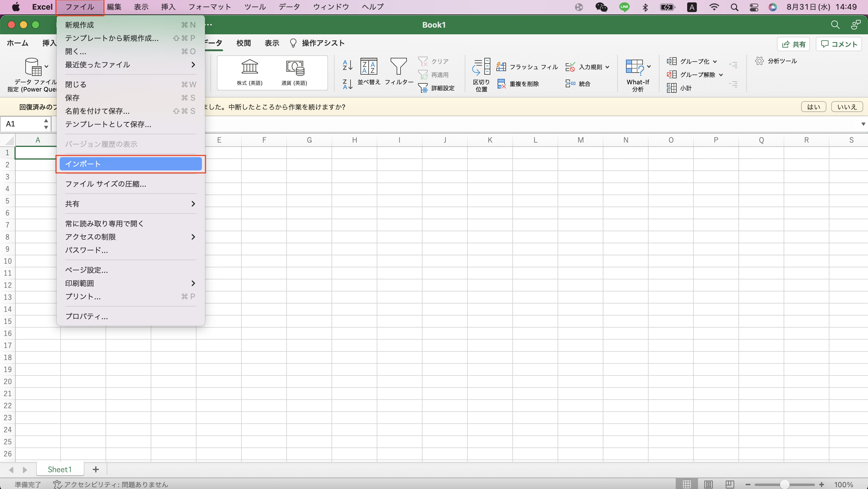Click the 詳細設定 advanced filter icon
Image resolution: width=868 pixels, height=489 pixels.
pos(423,88)
